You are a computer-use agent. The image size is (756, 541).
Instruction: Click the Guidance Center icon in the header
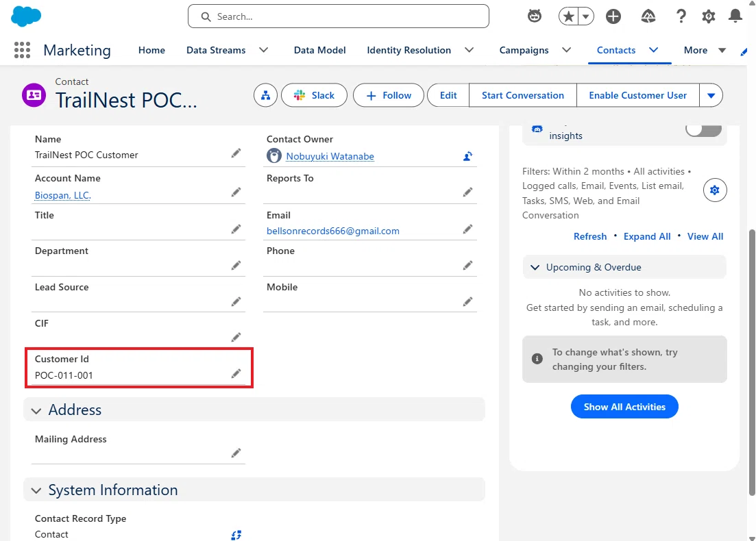[648, 16]
